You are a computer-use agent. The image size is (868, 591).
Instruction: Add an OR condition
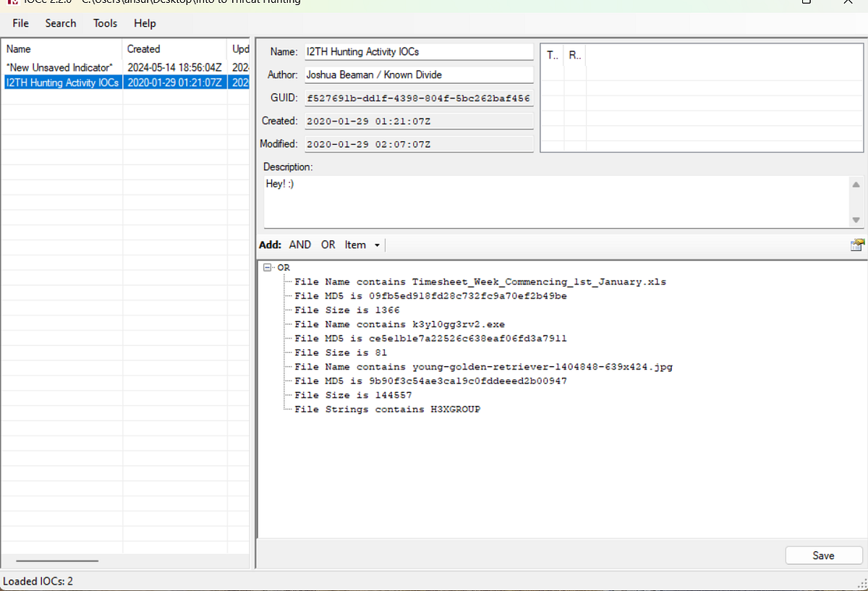[328, 245]
